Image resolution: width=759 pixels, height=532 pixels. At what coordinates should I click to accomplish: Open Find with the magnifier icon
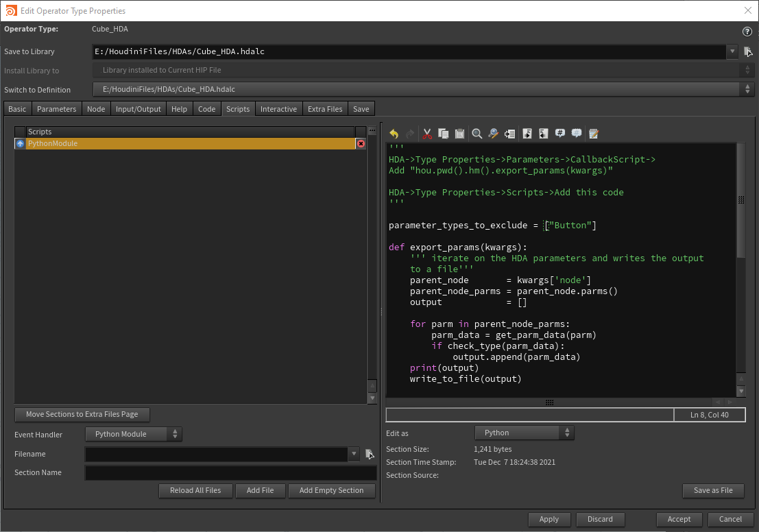click(x=477, y=134)
